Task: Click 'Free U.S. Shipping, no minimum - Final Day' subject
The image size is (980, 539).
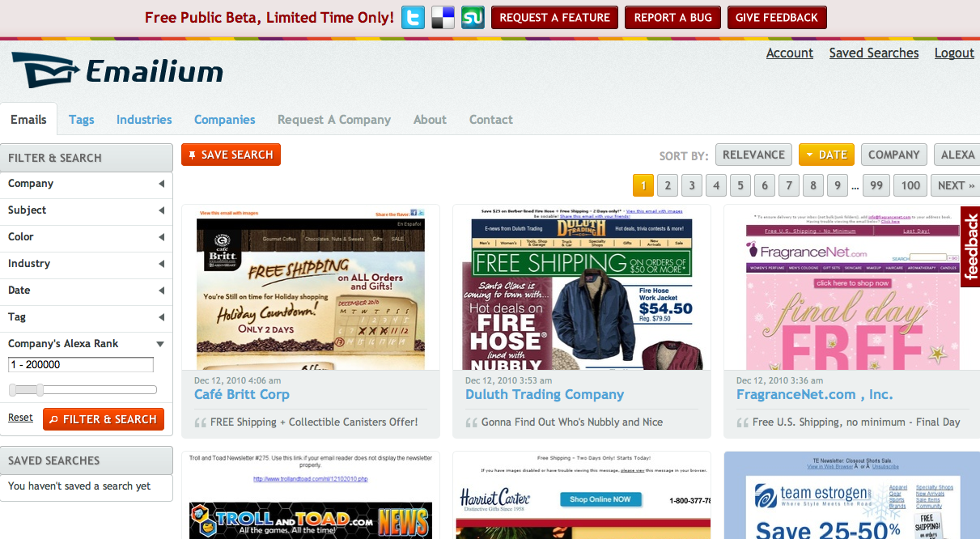Action: coord(856,422)
